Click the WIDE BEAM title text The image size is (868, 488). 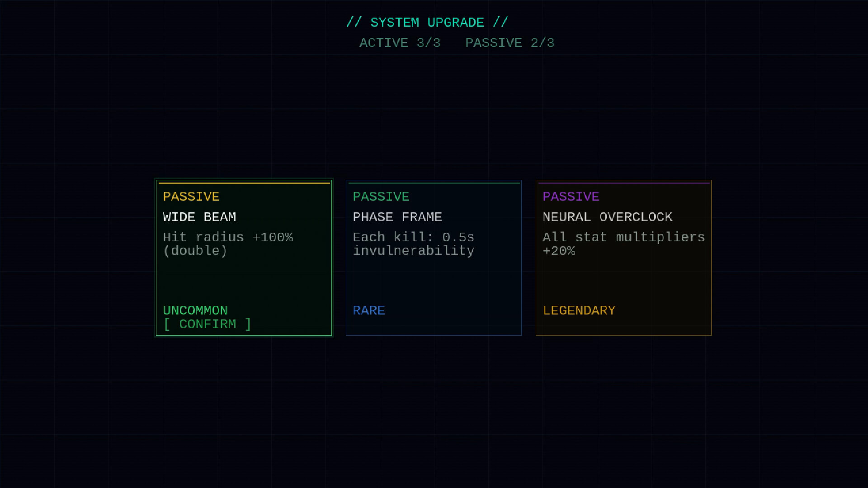(x=199, y=217)
